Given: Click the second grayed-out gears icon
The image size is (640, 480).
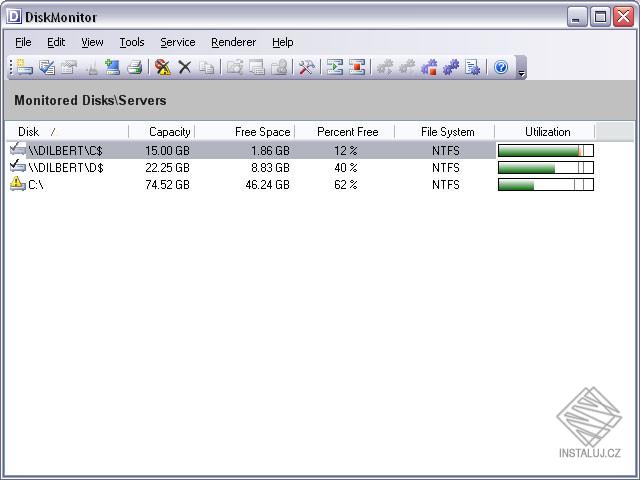Looking at the screenshot, I should coord(407,67).
